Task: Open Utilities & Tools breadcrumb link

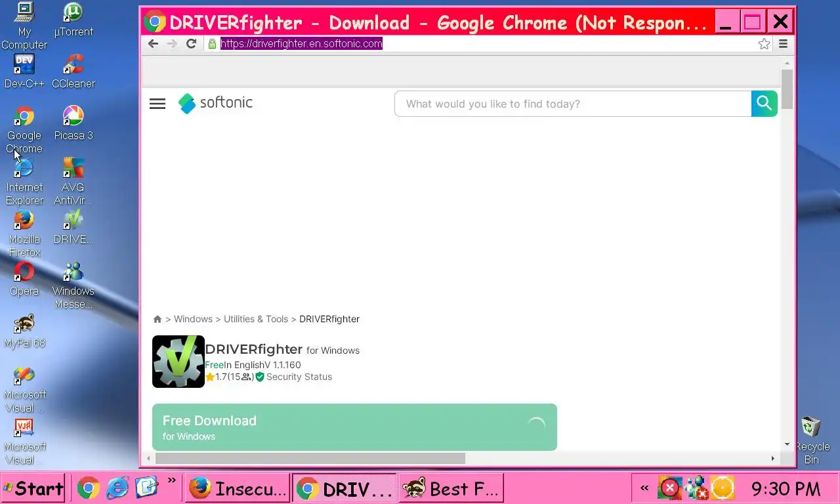Action: 256,319
